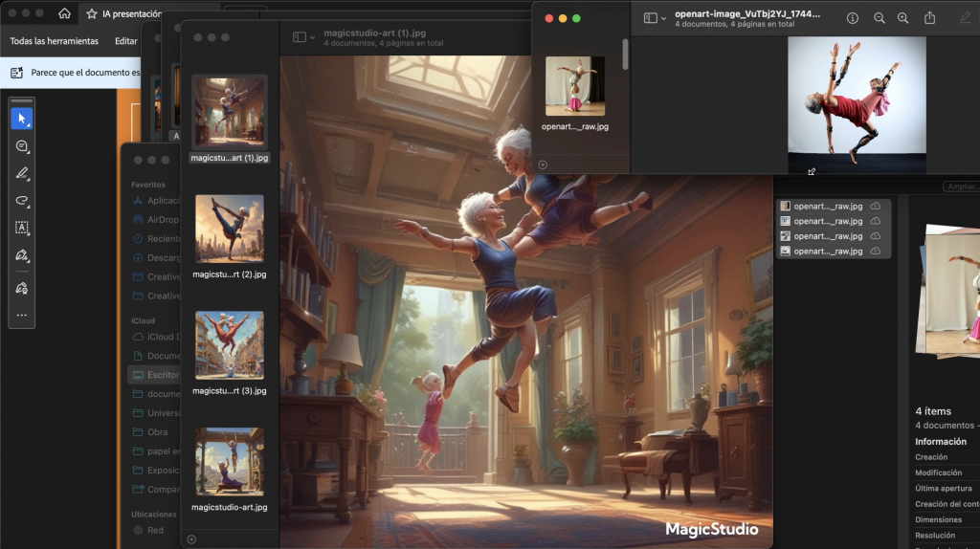Select the arrow selection tool in Acrobat
The image size is (980, 549).
point(21,119)
